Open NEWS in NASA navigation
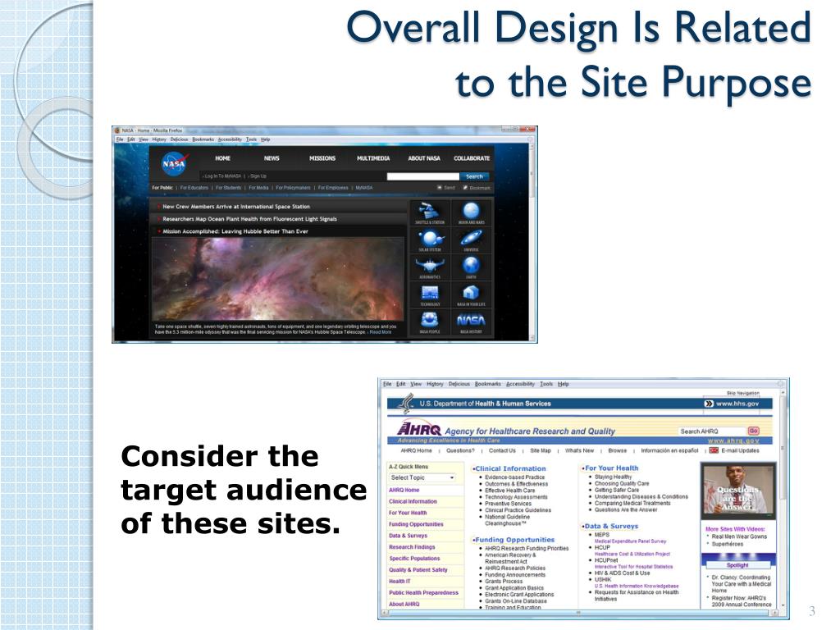Image resolution: width=840 pixels, height=630 pixels. pyautogui.click(x=272, y=158)
